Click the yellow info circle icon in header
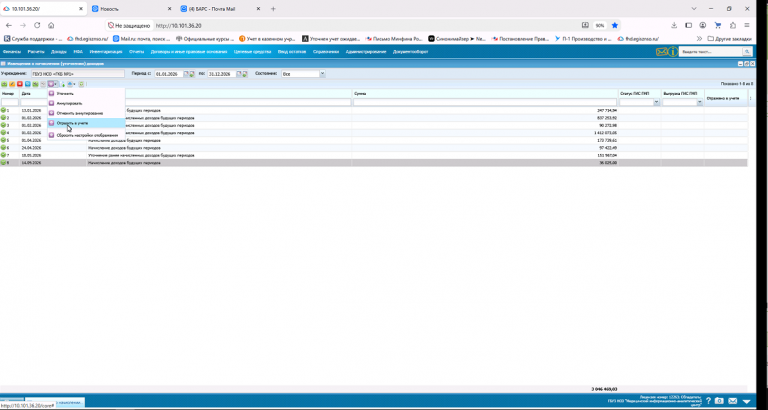The width and height of the screenshot is (768, 410). pyautogui.click(x=673, y=51)
